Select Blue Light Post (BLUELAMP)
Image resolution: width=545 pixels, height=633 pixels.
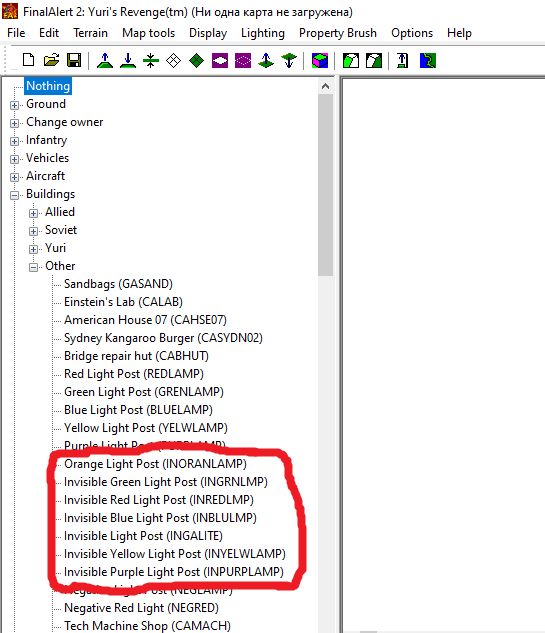coord(138,410)
